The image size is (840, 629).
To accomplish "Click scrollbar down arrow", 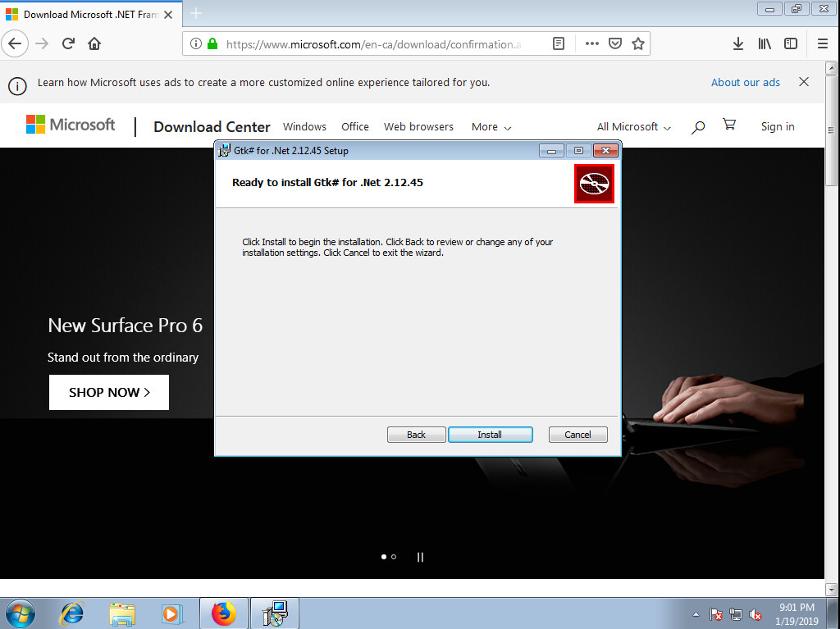I will coord(832,590).
